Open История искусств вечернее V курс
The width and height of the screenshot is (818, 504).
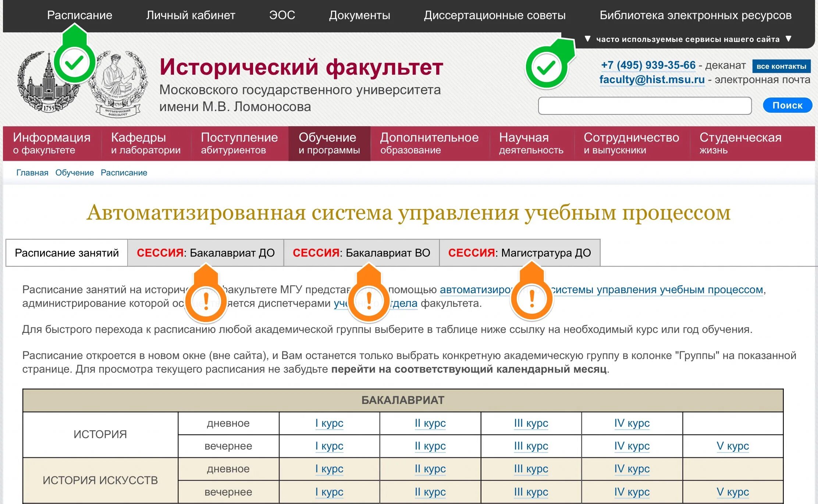tap(733, 492)
